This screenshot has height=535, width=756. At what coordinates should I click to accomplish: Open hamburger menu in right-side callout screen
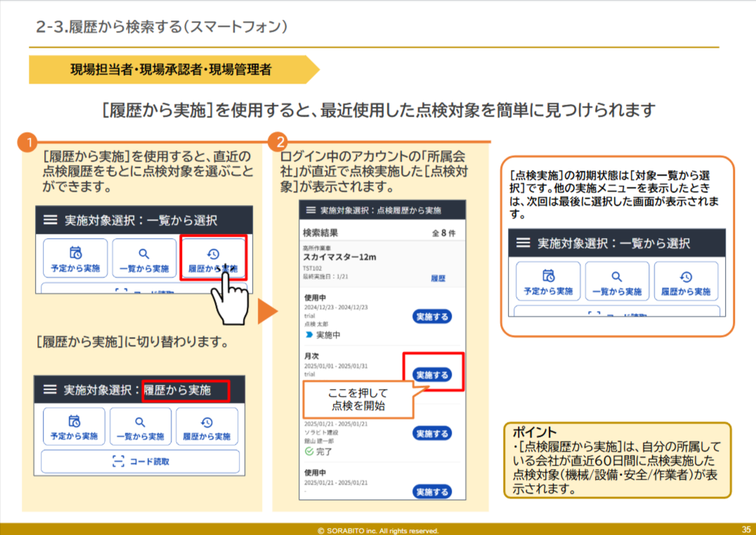point(523,243)
